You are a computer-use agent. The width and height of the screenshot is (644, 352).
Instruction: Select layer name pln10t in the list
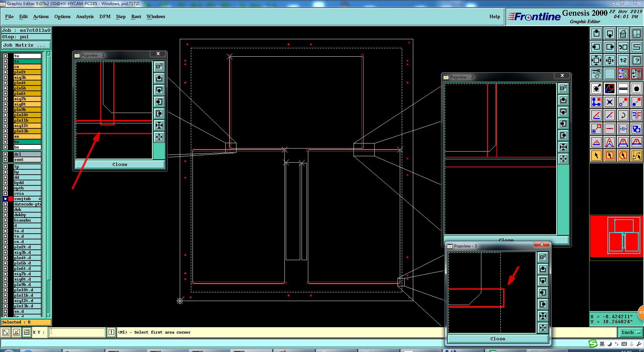pyautogui.click(x=27, y=115)
